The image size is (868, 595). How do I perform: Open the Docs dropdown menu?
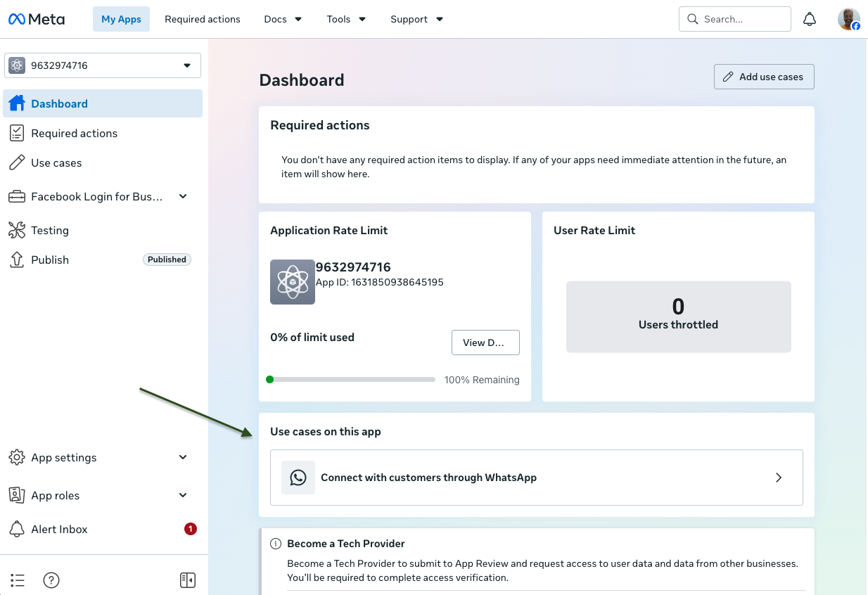283,19
